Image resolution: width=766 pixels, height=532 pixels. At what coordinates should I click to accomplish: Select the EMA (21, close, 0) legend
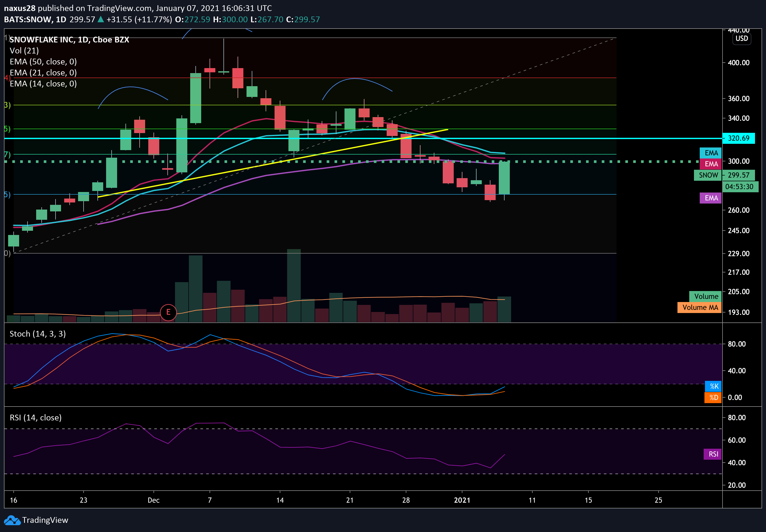43,73
